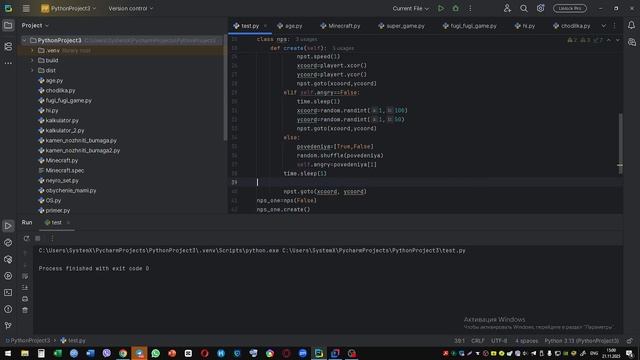Click the 4 spaces indent widget
This screenshot has height=360, width=640.
[526, 340]
